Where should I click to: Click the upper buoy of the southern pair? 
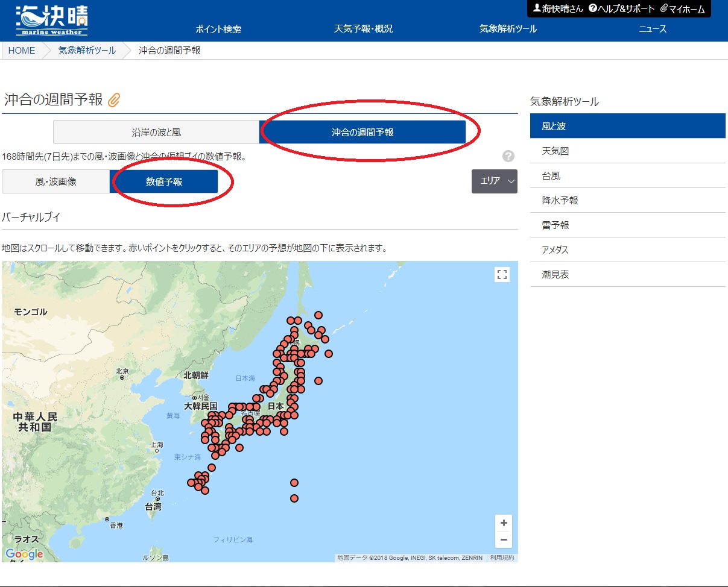pos(294,483)
